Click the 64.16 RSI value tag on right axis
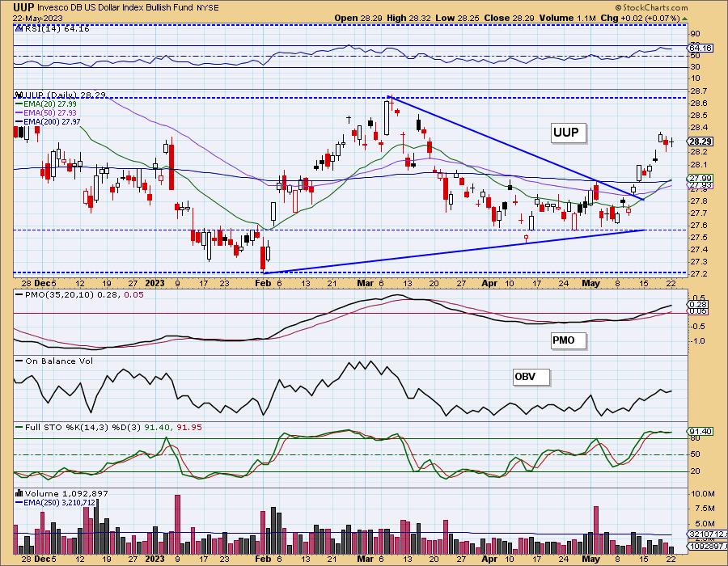 click(700, 49)
